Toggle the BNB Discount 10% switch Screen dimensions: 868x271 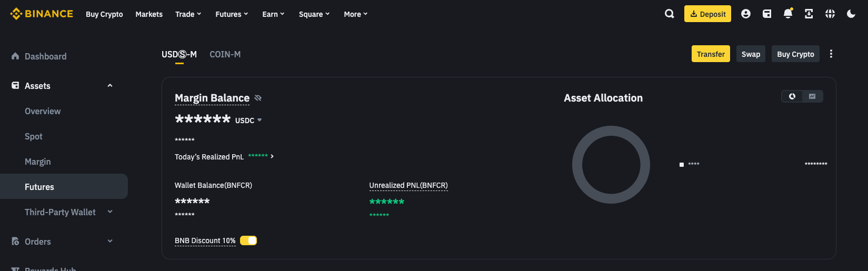coord(248,240)
